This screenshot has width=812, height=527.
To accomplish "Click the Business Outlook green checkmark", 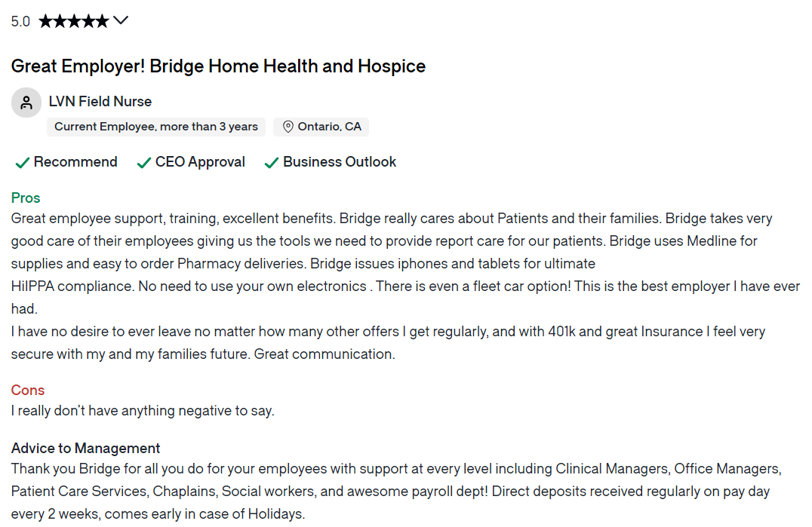I will pos(272,163).
